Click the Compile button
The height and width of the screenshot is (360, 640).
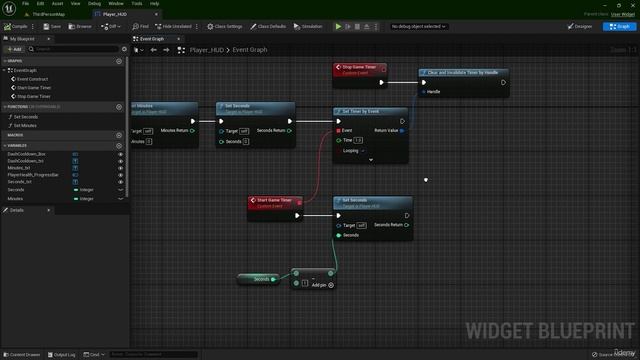(x=16, y=27)
